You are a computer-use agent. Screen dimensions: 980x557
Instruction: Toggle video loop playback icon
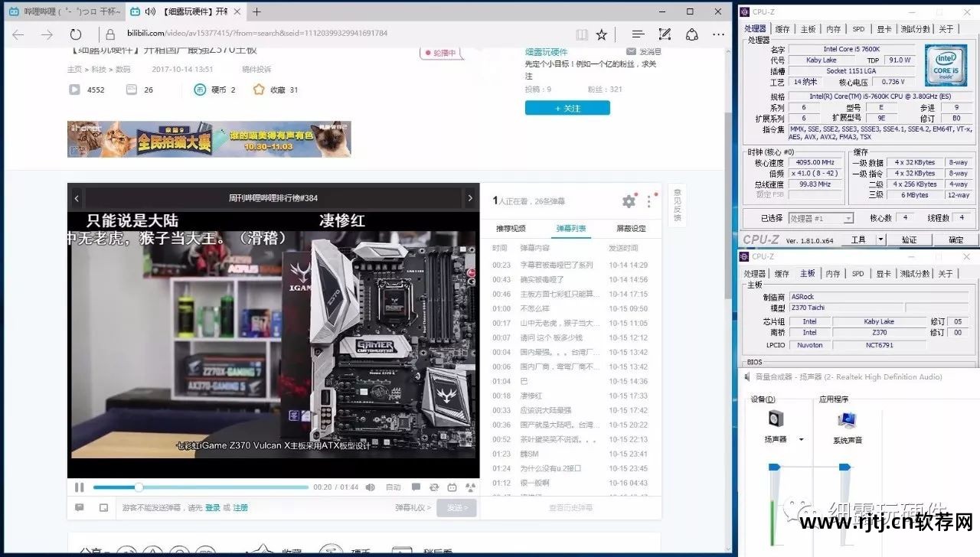tap(434, 487)
